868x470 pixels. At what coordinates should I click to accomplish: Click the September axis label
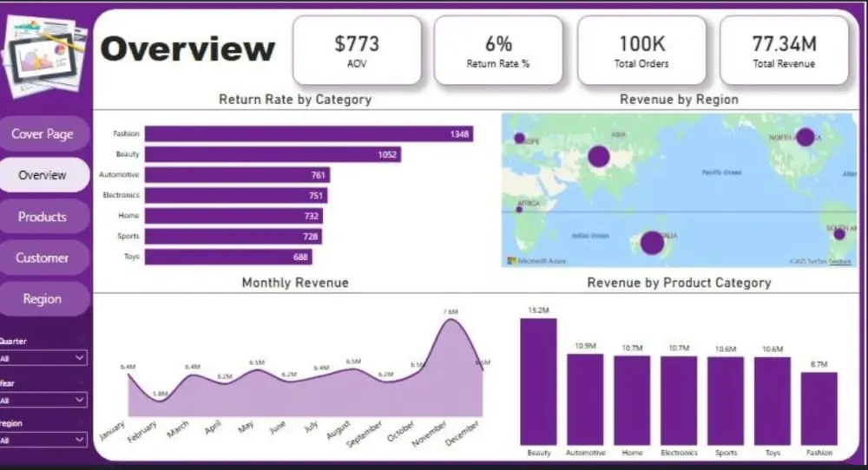click(x=365, y=434)
